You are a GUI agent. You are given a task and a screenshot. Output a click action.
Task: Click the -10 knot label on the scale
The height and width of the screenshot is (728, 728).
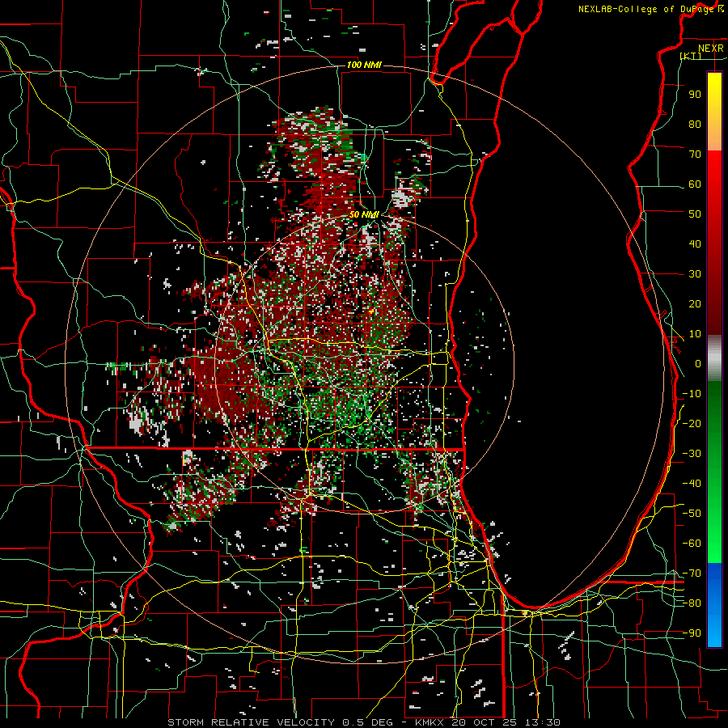pyautogui.click(x=692, y=394)
